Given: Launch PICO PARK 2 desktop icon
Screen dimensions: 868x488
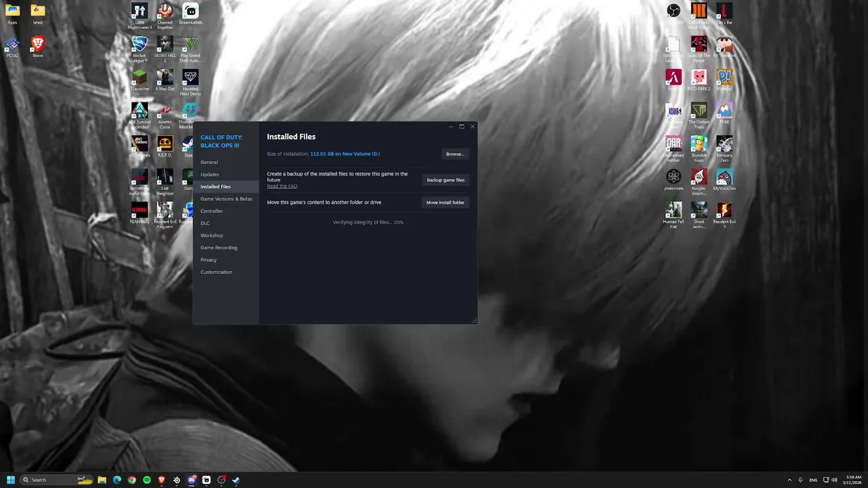Looking at the screenshot, I should click(699, 81).
